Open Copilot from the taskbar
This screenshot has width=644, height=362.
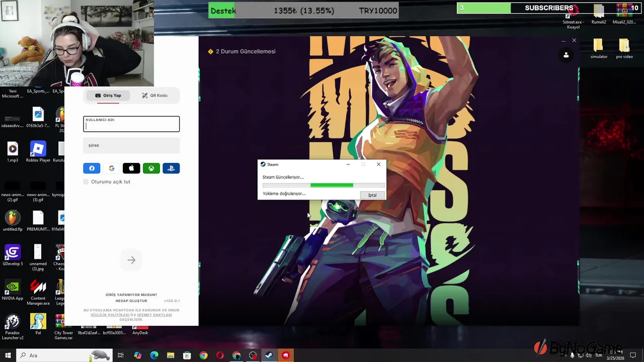(x=137, y=355)
